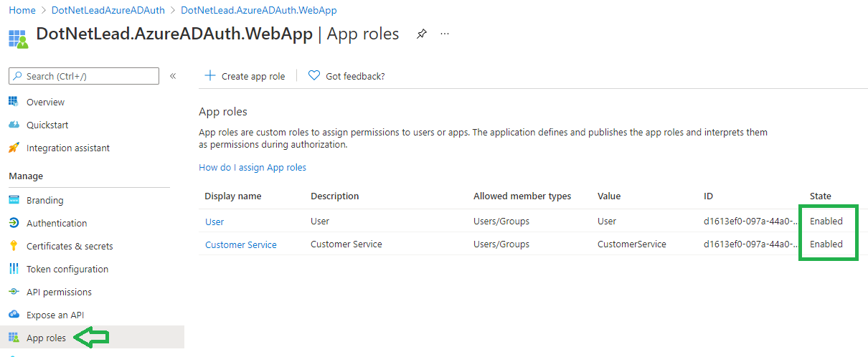
Task: Focus the Search (Ctrl+/) field
Action: (84, 76)
